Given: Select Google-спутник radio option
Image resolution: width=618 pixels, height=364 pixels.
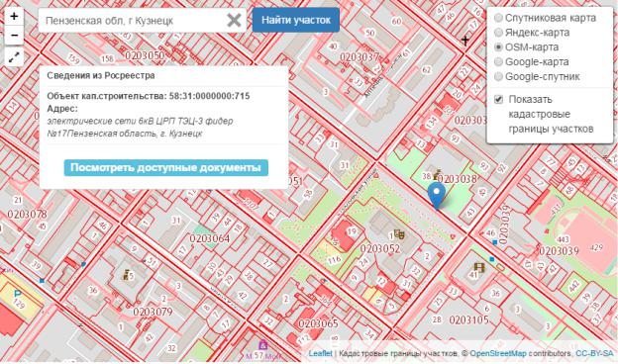Looking at the screenshot, I should point(498,76).
